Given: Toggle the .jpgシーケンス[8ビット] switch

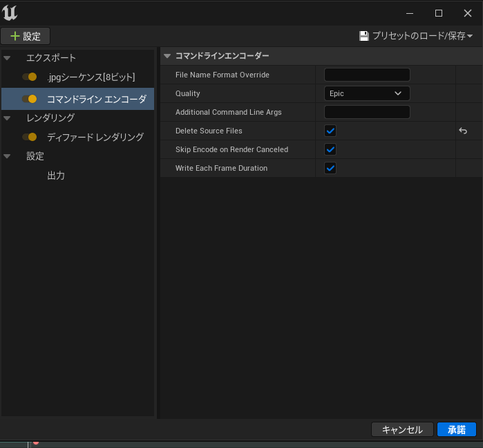Looking at the screenshot, I should (x=30, y=77).
